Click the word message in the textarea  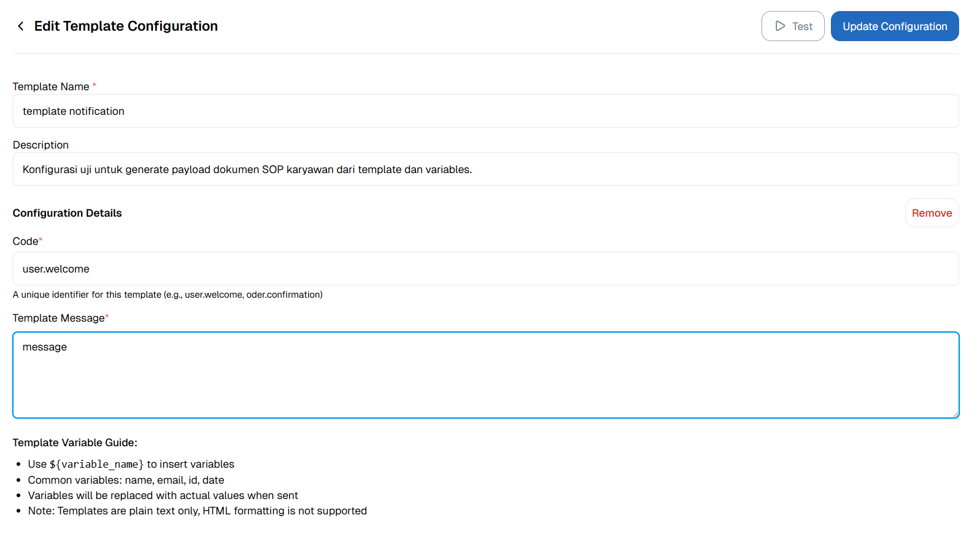coord(44,347)
